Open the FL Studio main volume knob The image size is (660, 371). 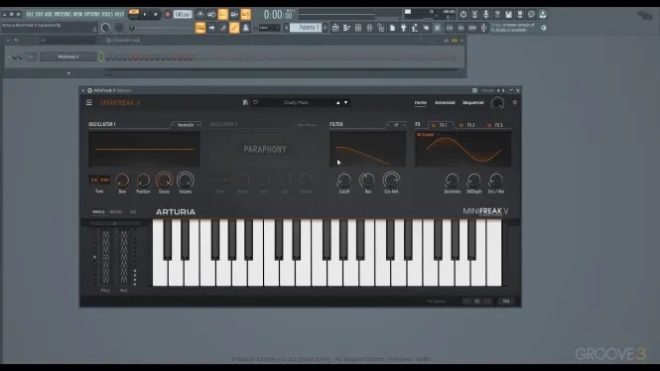pos(105,28)
